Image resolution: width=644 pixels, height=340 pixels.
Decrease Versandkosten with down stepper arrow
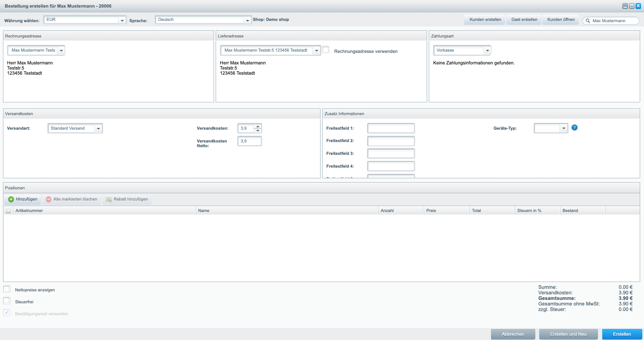[x=257, y=131]
